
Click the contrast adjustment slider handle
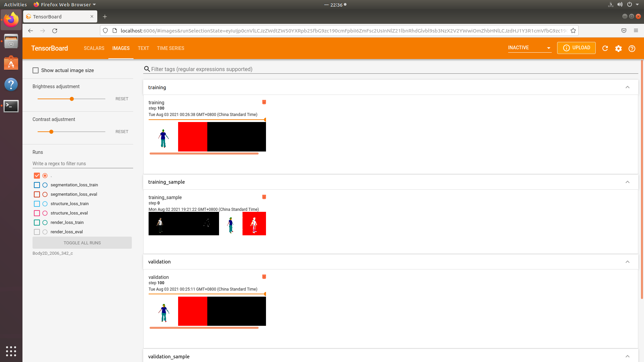[51, 132]
